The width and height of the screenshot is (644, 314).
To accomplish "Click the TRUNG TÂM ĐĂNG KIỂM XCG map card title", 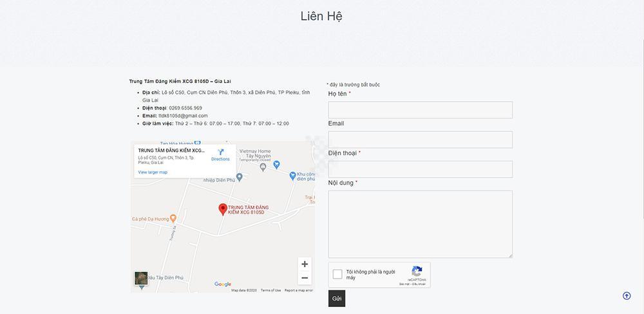I will point(171,151).
